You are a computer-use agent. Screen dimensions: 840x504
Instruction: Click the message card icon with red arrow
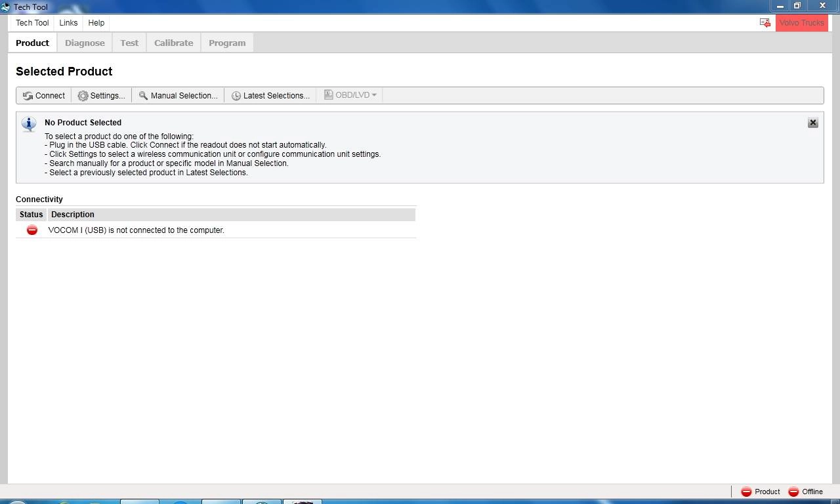[x=765, y=23]
